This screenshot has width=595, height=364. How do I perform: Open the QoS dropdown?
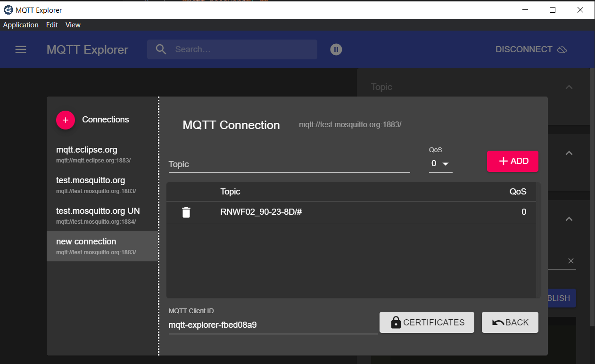click(x=440, y=164)
